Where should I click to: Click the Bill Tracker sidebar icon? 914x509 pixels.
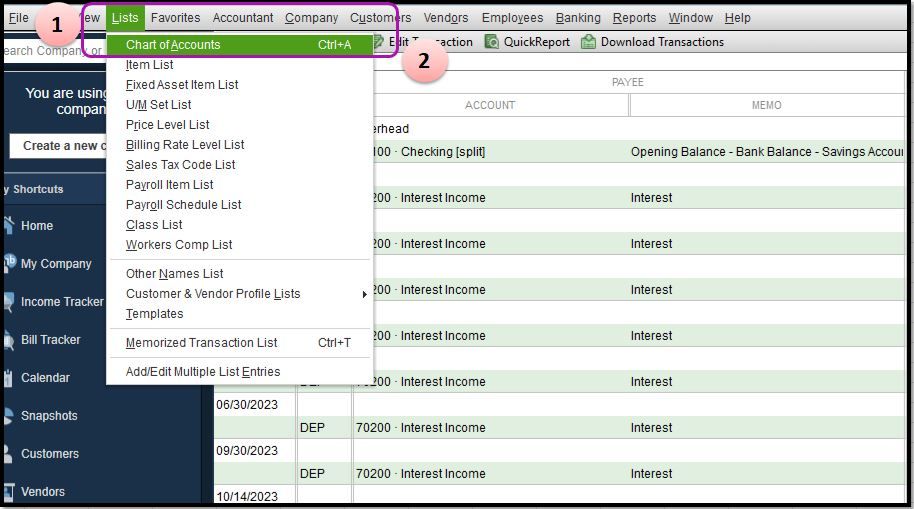tap(8, 340)
